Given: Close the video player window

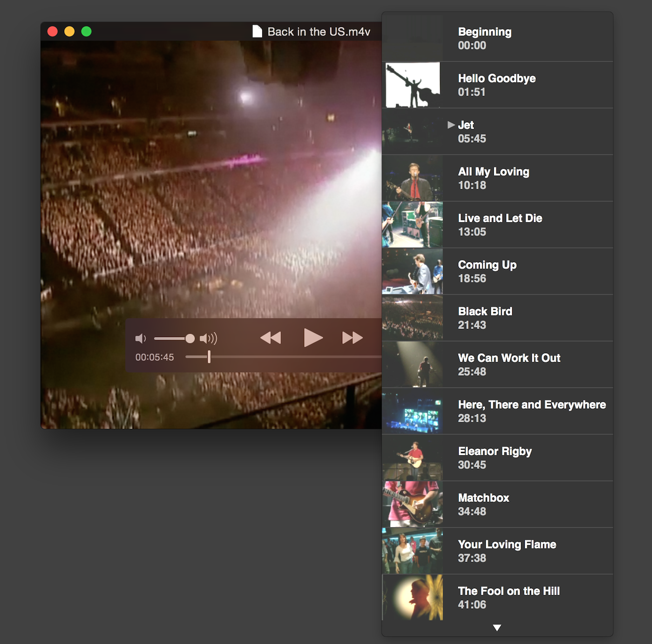Looking at the screenshot, I should 53,31.
